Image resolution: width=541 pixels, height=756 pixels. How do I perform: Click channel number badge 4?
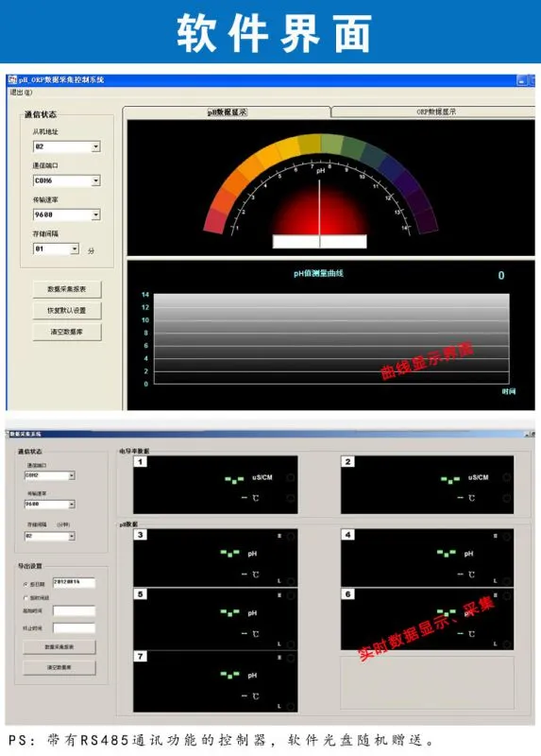347,535
